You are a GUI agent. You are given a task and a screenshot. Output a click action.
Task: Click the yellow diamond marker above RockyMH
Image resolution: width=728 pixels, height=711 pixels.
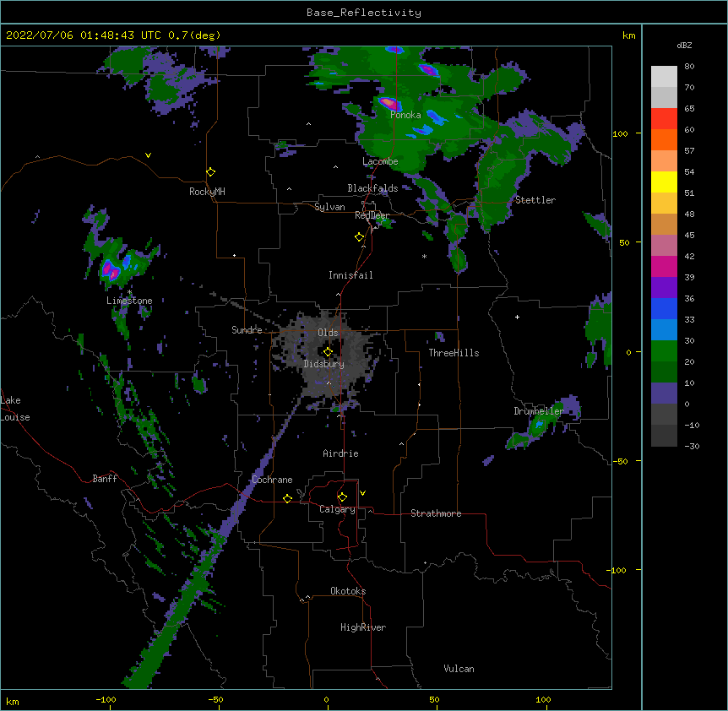[211, 172]
